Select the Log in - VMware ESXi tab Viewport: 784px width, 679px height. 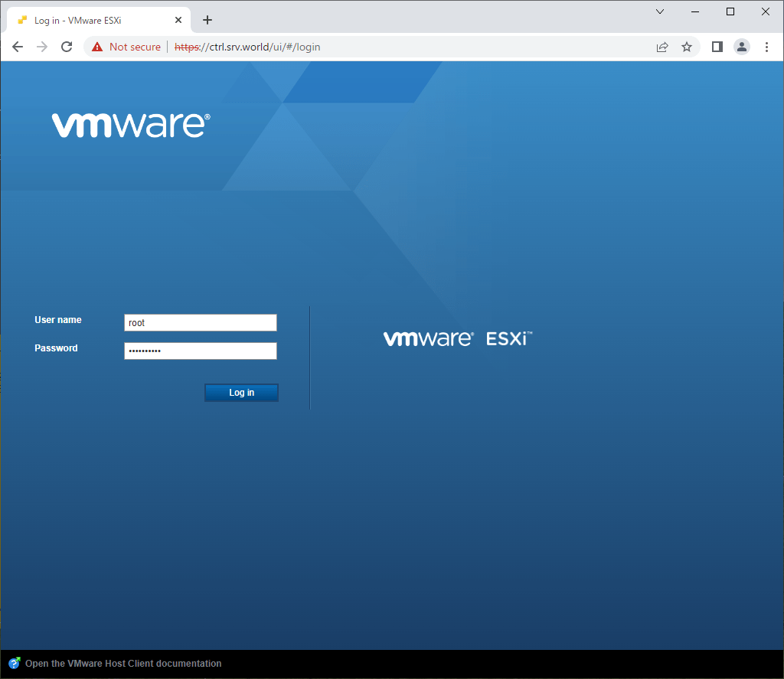click(92, 20)
